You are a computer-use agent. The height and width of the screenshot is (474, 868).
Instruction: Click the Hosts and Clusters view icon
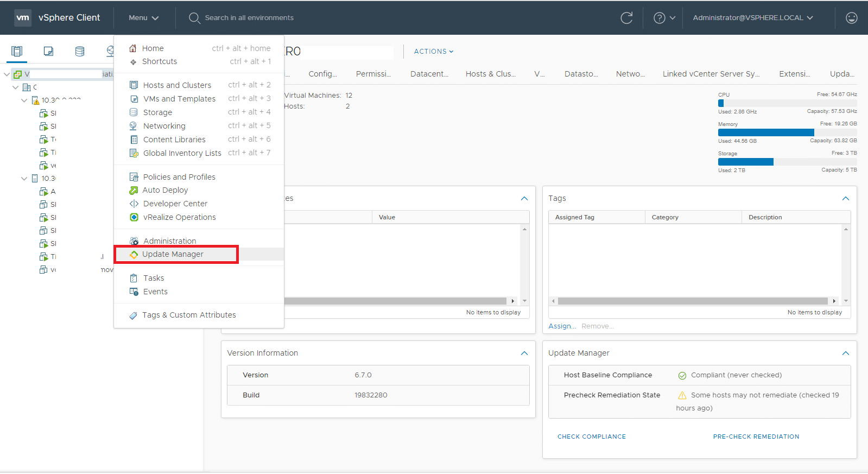pyautogui.click(x=17, y=51)
